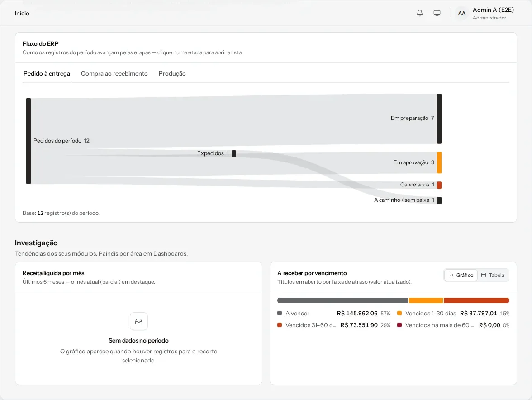Click the Início breadcrumb
532x400 pixels.
[x=22, y=13]
